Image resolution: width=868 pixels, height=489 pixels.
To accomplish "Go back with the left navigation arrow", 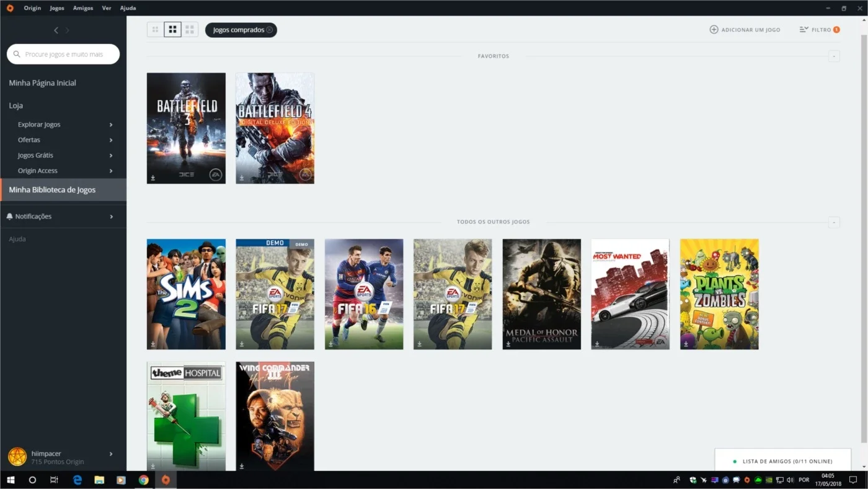I will tap(56, 30).
